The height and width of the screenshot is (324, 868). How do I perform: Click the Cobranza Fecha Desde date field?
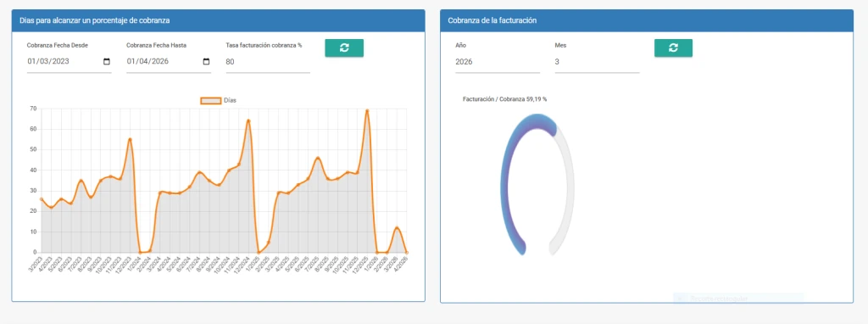(70, 62)
